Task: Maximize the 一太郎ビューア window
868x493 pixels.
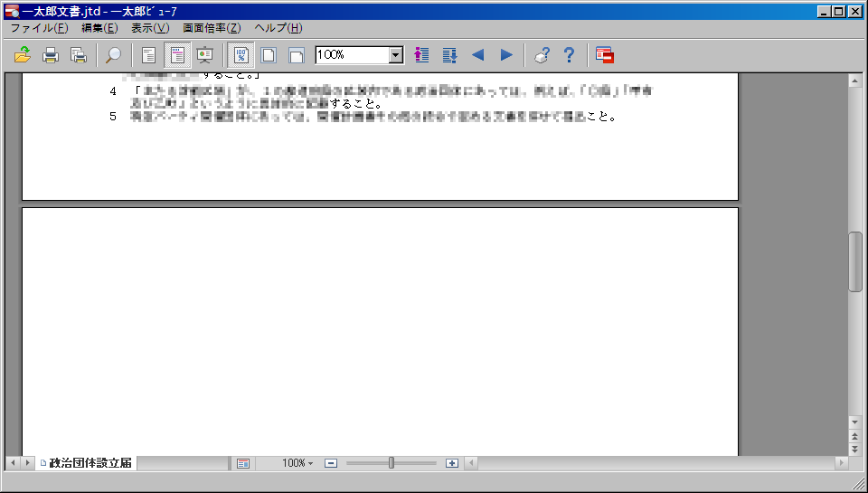Action: 839,11
